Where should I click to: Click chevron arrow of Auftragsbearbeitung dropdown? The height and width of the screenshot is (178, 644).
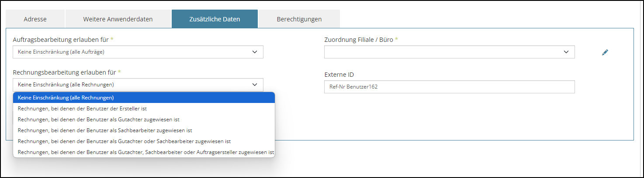coord(255,52)
